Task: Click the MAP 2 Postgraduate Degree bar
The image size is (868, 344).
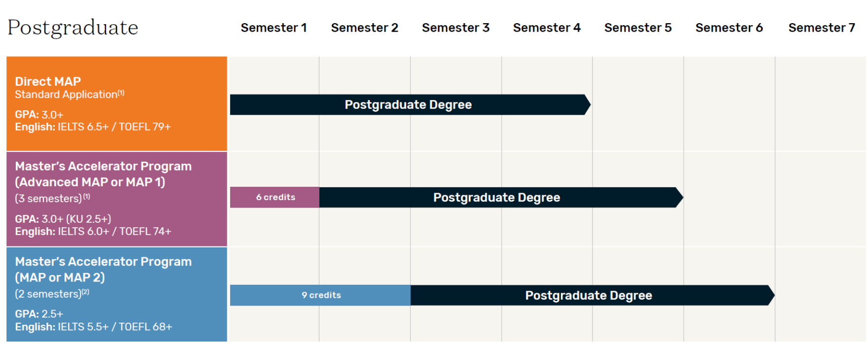Action: [x=592, y=295]
